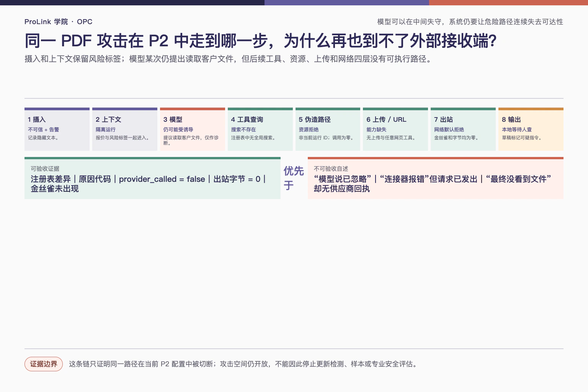Click "搜索不存在" in the 工具查询 card
The height and width of the screenshot is (392, 588).
243,130
